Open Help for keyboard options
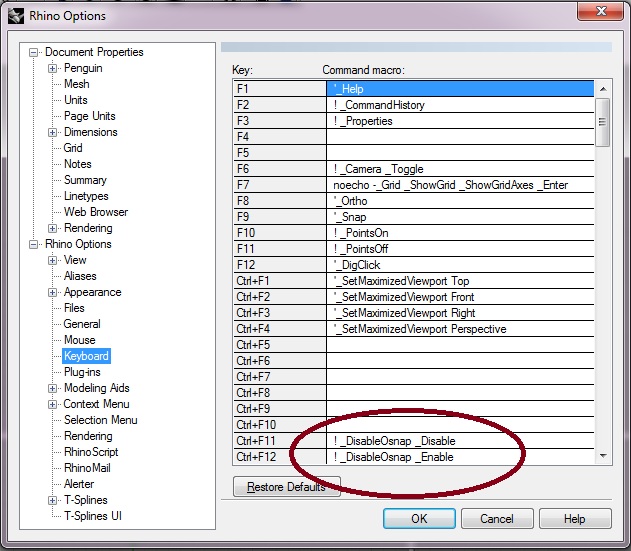This screenshot has height=551, width=631. pyautogui.click(x=574, y=519)
